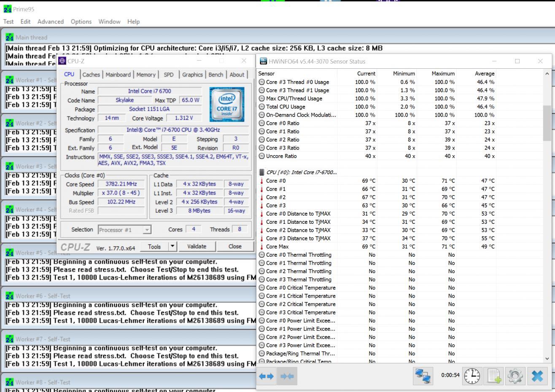555x392 pixels.
Task: Click the blue X close sensors icon
Action: (537, 376)
